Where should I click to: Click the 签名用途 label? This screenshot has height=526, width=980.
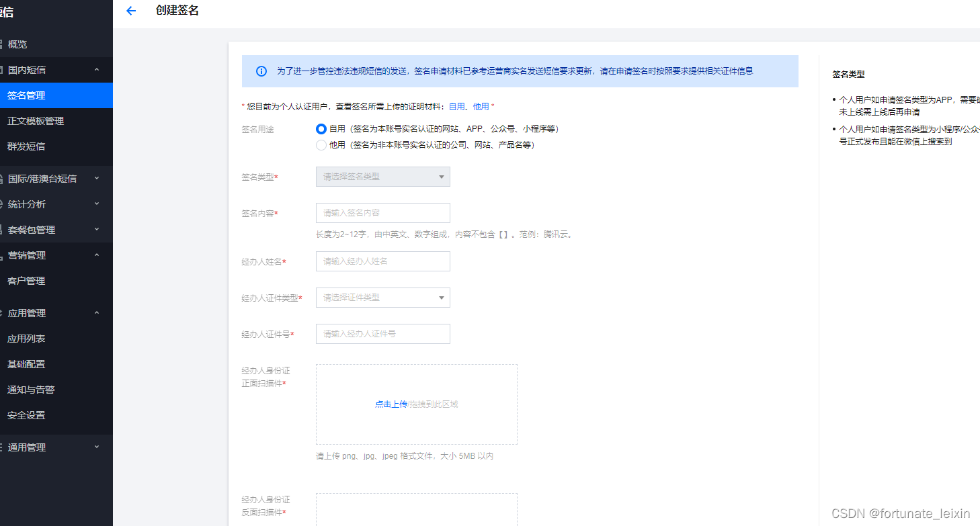[x=258, y=129]
